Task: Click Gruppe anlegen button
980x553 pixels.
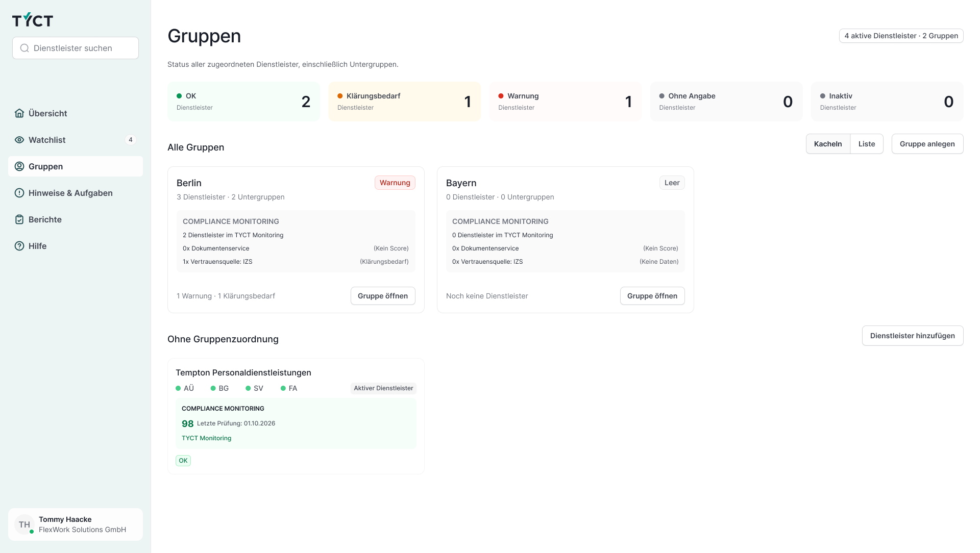Action: [927, 144]
